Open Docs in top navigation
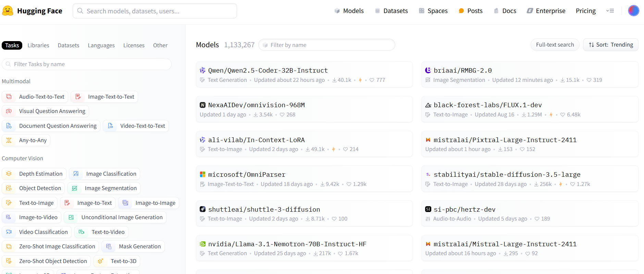 (505, 11)
